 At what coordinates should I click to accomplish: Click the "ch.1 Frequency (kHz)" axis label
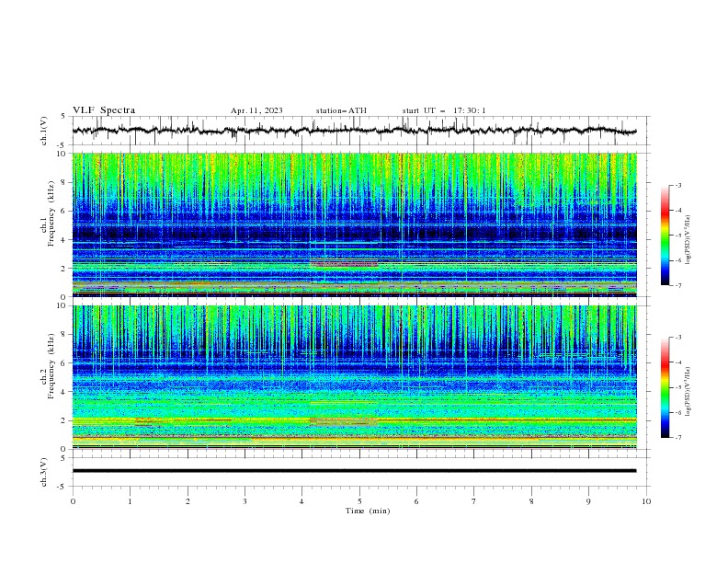click(x=48, y=213)
